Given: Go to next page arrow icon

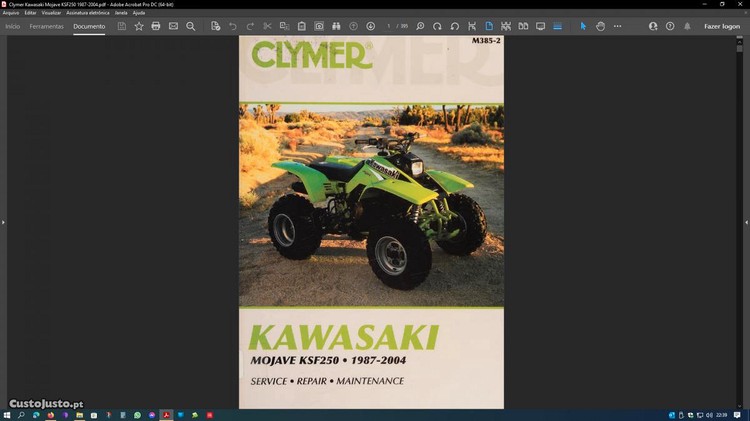Looking at the screenshot, I should pos(371,26).
